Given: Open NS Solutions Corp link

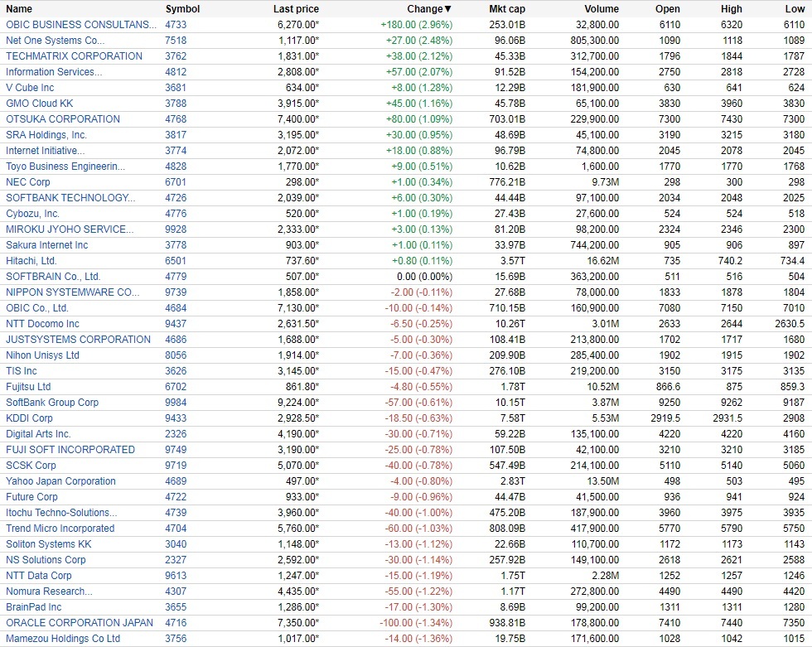Looking at the screenshot, I should point(46,559).
